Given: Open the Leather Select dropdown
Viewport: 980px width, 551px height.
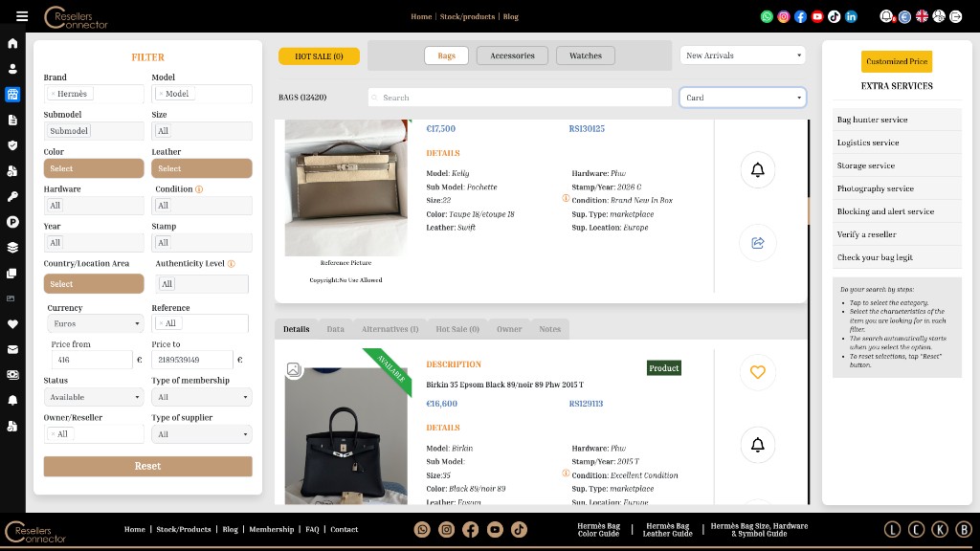Looking at the screenshot, I should (x=201, y=168).
